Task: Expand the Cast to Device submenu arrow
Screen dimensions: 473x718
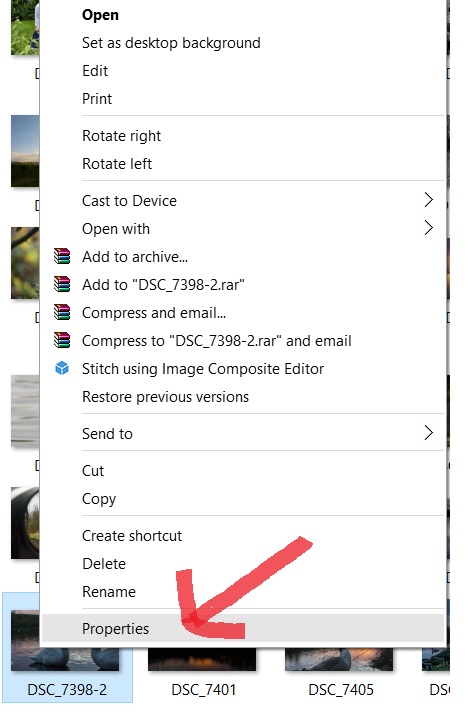Action: pos(429,200)
